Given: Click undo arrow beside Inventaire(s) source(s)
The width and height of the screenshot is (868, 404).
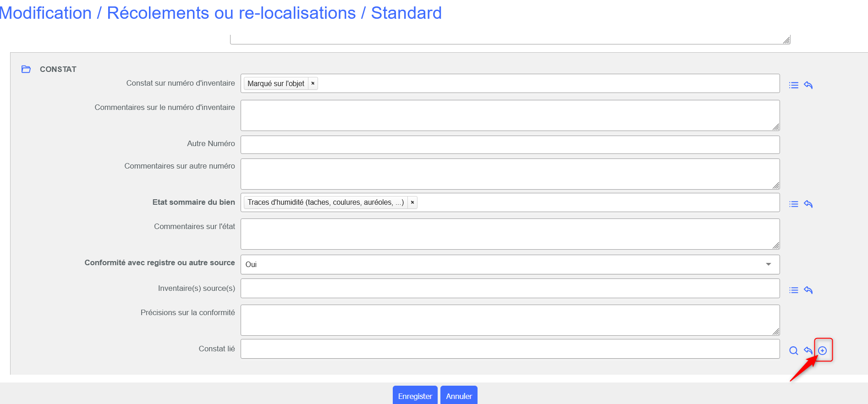Looking at the screenshot, I should (808, 290).
